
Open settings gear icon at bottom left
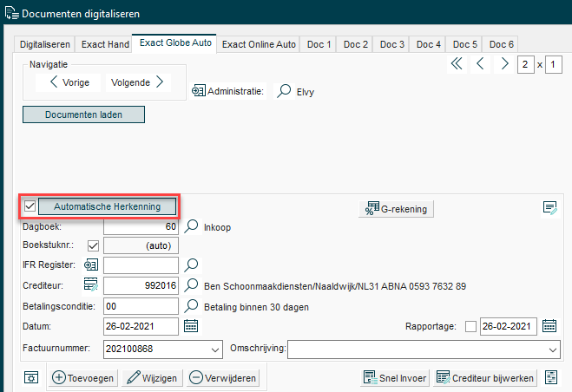point(31,378)
